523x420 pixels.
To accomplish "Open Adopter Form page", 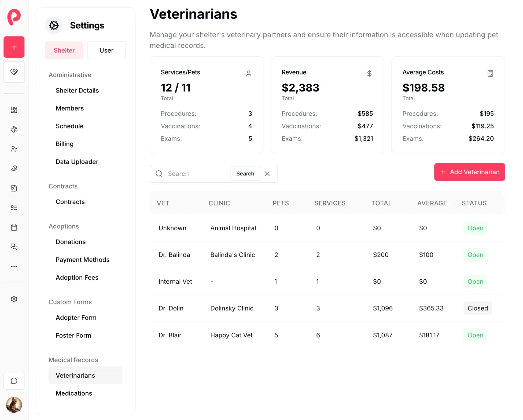I will [x=76, y=318].
